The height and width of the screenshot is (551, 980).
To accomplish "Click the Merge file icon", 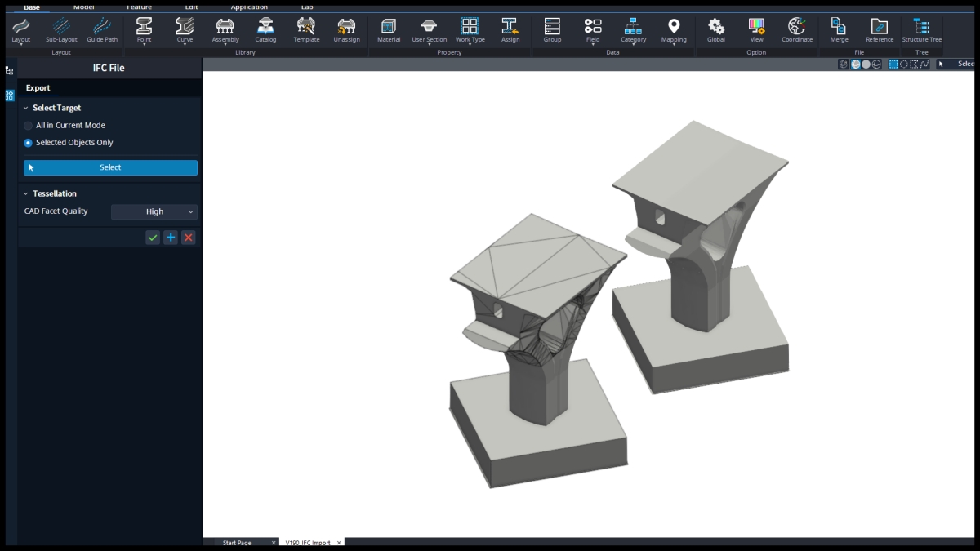I will [x=839, y=30].
